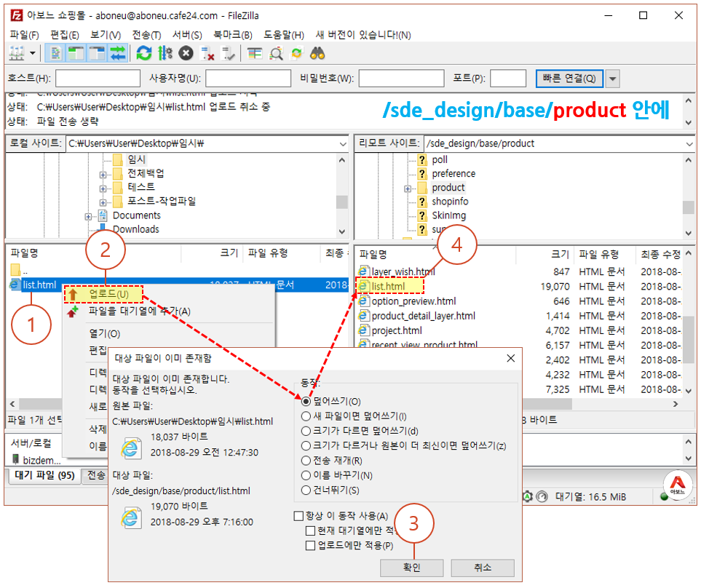Screen dimensions: 701x588
Task: Click the upload arrow icon in context menu
Action: pyautogui.click(x=73, y=294)
